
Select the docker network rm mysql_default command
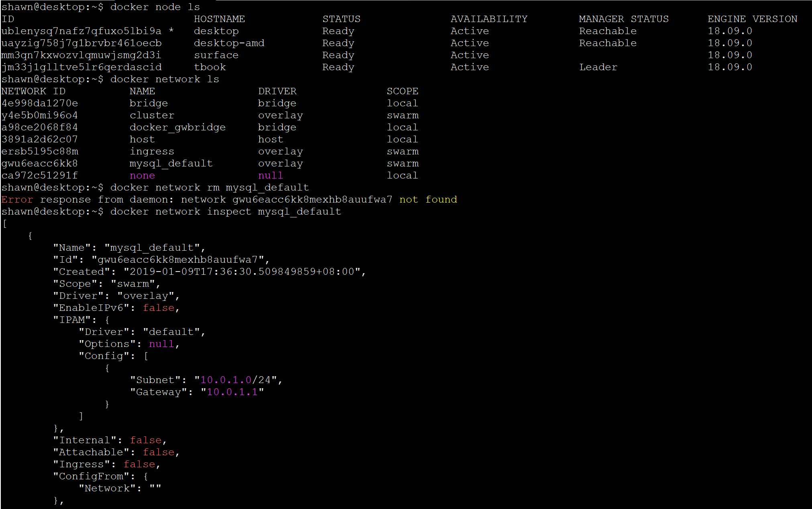210,187
